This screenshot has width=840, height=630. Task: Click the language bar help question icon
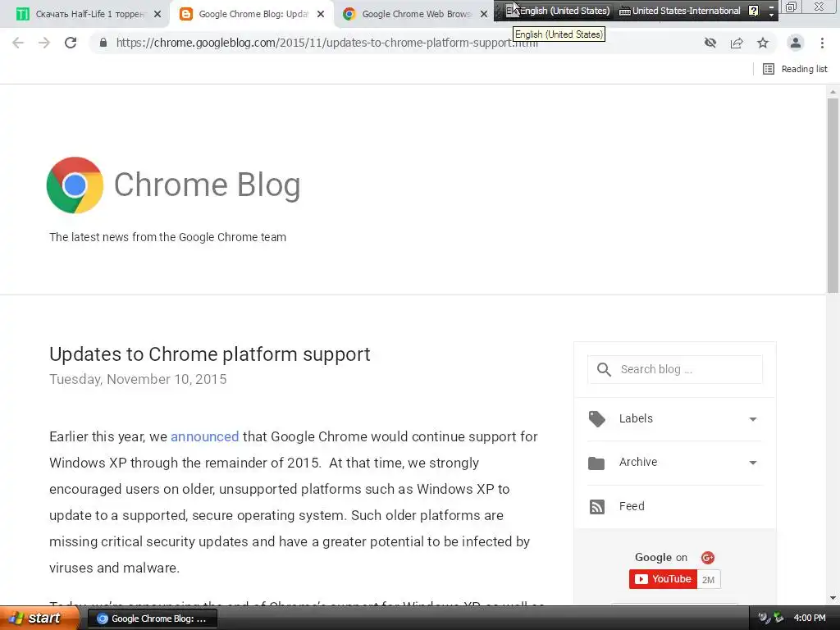pyautogui.click(x=753, y=11)
